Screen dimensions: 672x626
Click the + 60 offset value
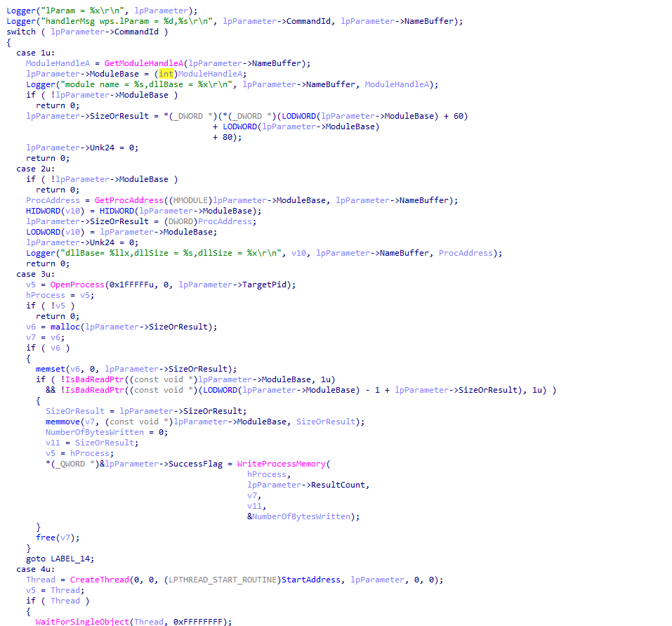click(x=454, y=116)
